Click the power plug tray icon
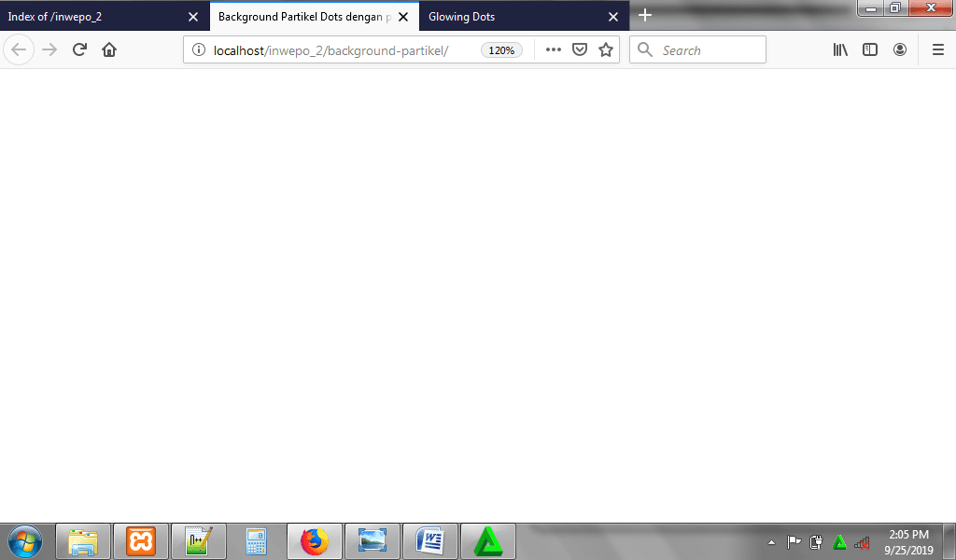 click(x=816, y=541)
